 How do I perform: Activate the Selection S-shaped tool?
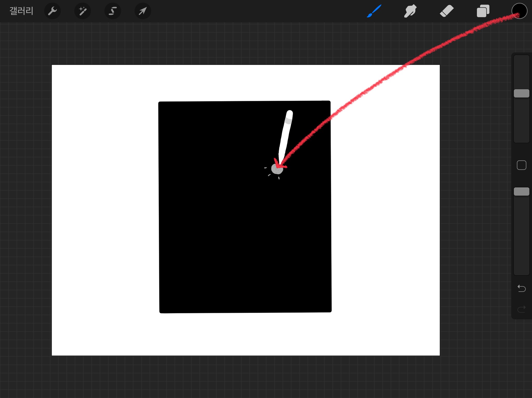pyautogui.click(x=113, y=11)
